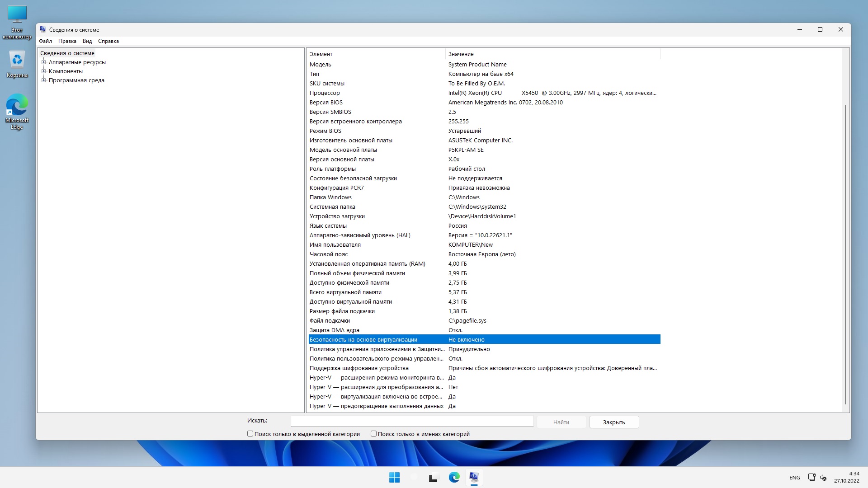The height and width of the screenshot is (488, 868).
Task: Open the Windows Start menu
Action: coord(394,477)
